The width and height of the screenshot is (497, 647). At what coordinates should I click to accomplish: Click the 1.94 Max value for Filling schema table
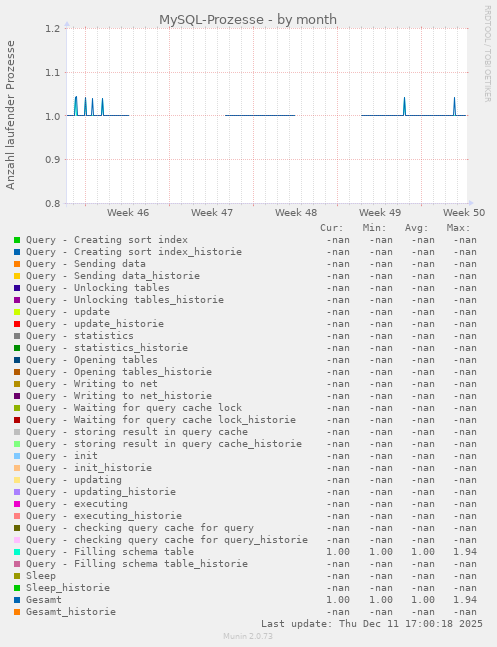465,552
